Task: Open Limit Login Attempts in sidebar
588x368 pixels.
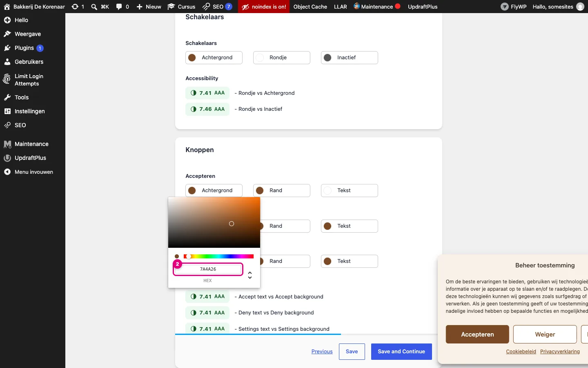Action: pyautogui.click(x=33, y=80)
